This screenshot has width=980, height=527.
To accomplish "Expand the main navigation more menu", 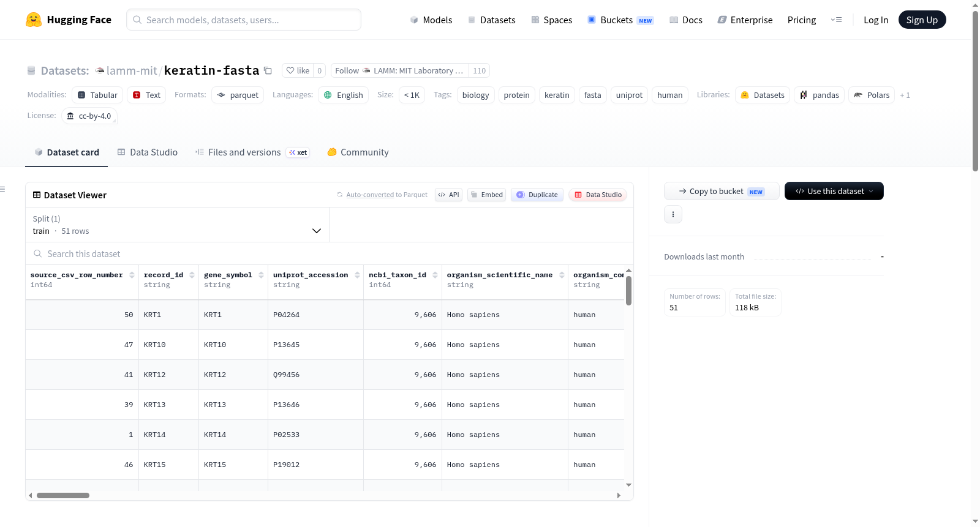I will 836,20.
